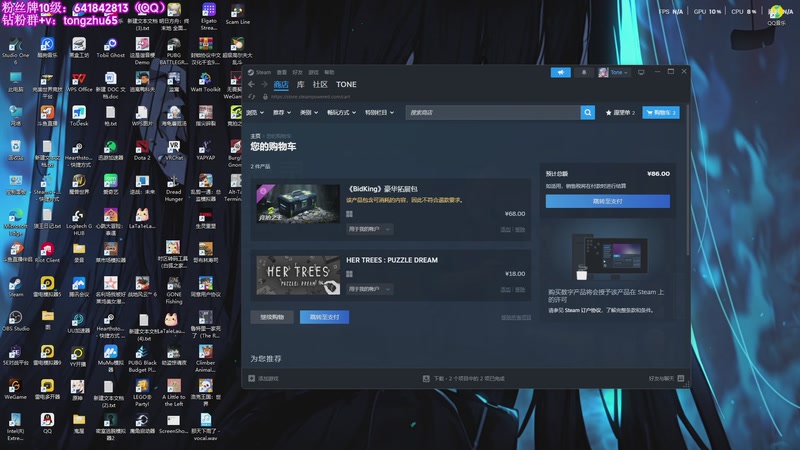Open Studio One 6 desktop shortcut
The image size is (800, 450).
tap(15, 51)
